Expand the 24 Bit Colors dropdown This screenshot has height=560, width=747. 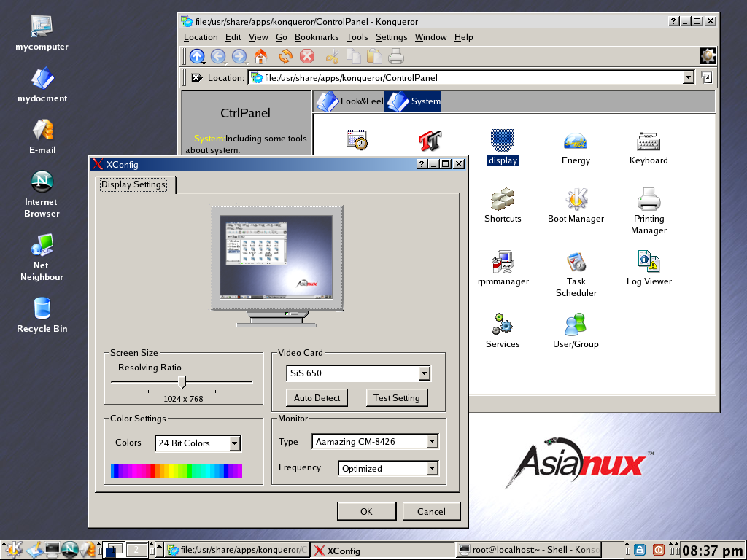coord(234,443)
